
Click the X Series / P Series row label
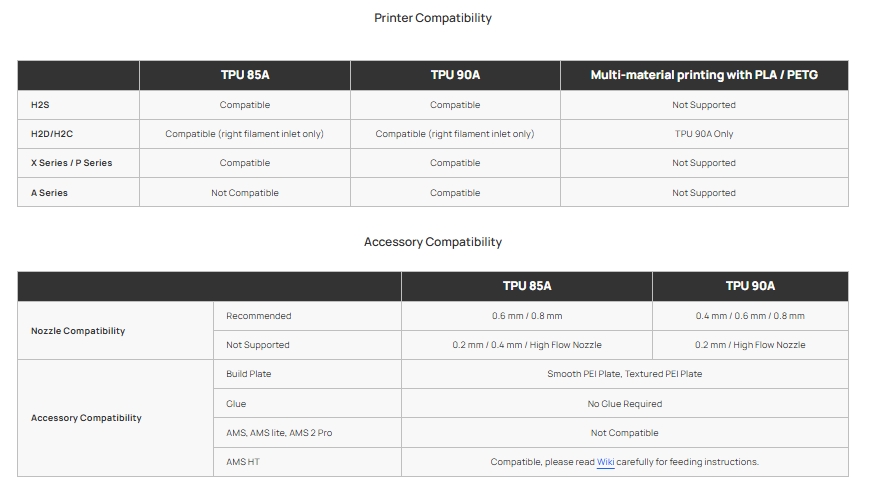pos(71,163)
